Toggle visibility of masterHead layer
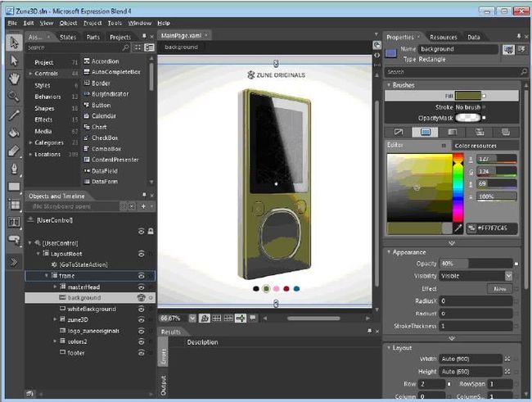The height and width of the screenshot is (402, 532). [141, 287]
